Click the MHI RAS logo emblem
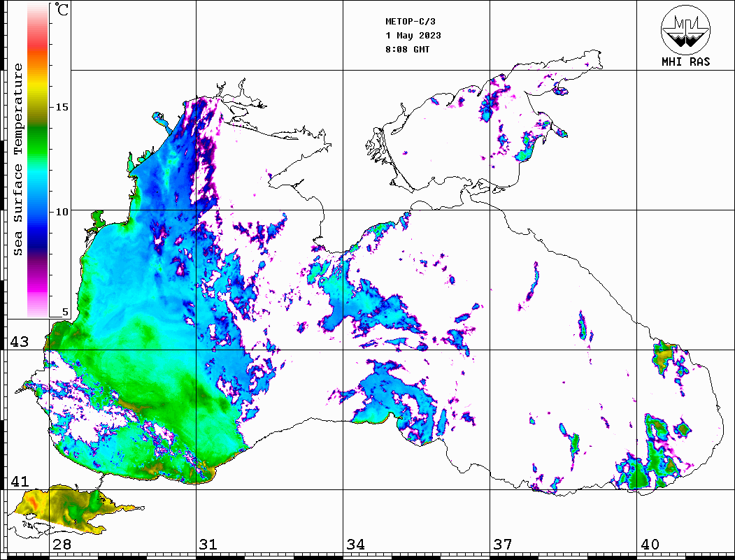This screenshot has width=735, height=560. click(685, 29)
